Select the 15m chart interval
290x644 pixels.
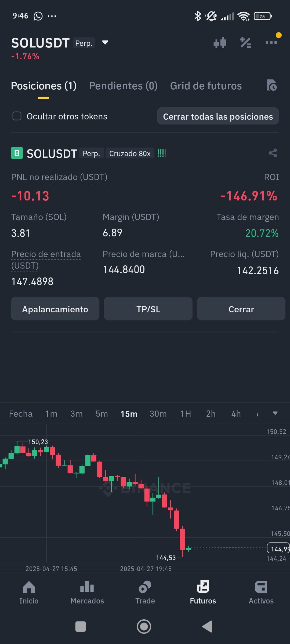(129, 414)
